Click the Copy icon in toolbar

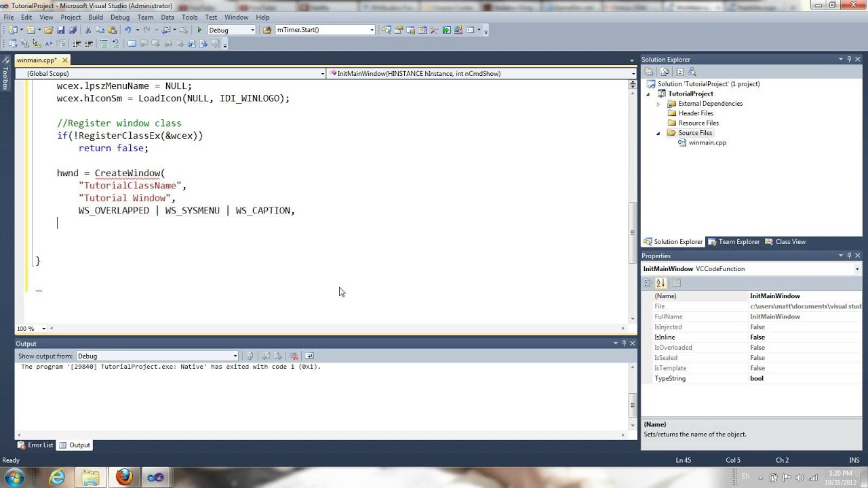(100, 30)
